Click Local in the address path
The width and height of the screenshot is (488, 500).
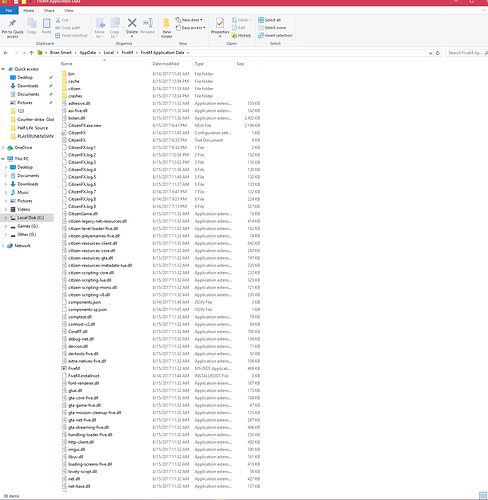point(109,53)
